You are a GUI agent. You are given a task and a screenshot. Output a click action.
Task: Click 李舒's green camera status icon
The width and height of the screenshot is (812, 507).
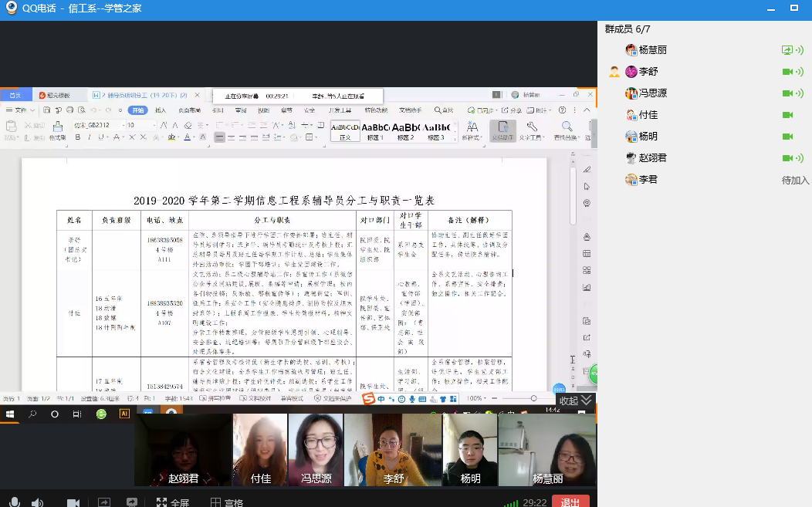coord(787,72)
